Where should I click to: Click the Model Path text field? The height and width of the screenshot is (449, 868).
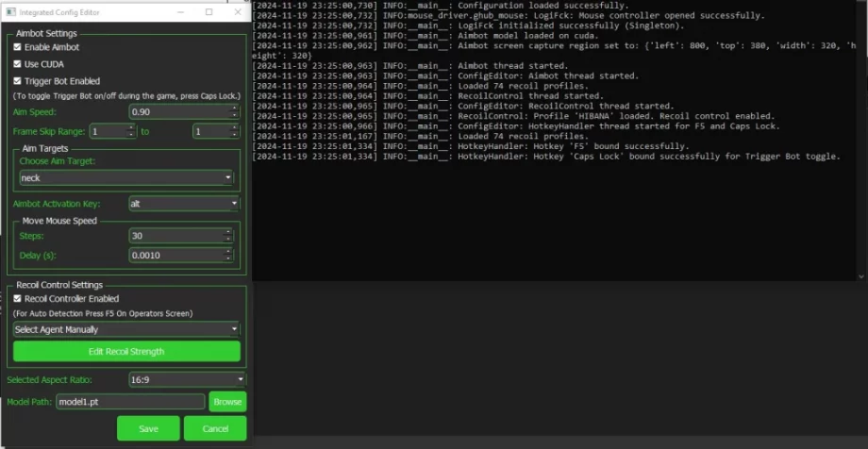[130, 402]
